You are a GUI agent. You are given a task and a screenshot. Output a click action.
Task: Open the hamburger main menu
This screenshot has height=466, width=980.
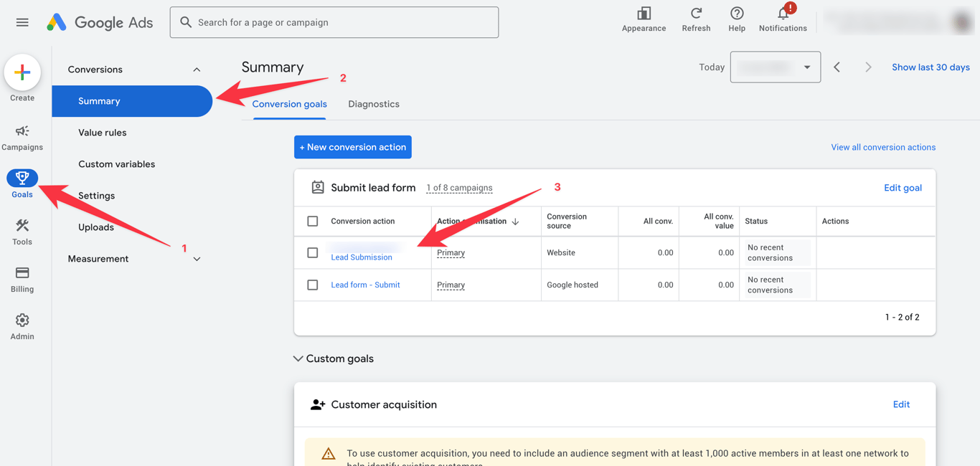(x=22, y=22)
